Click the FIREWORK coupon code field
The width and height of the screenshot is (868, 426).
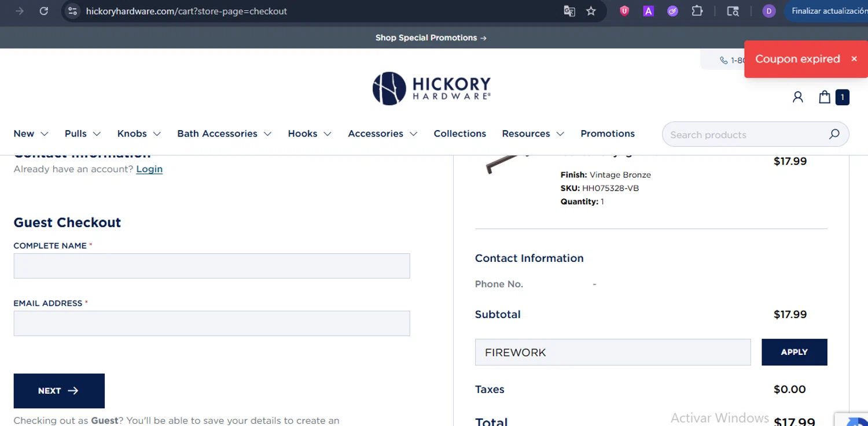[x=613, y=352]
